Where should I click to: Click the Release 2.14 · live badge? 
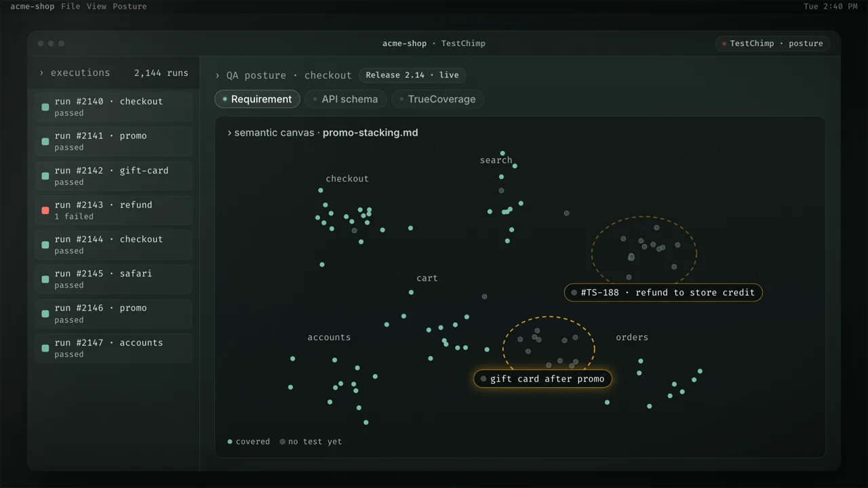(x=412, y=75)
